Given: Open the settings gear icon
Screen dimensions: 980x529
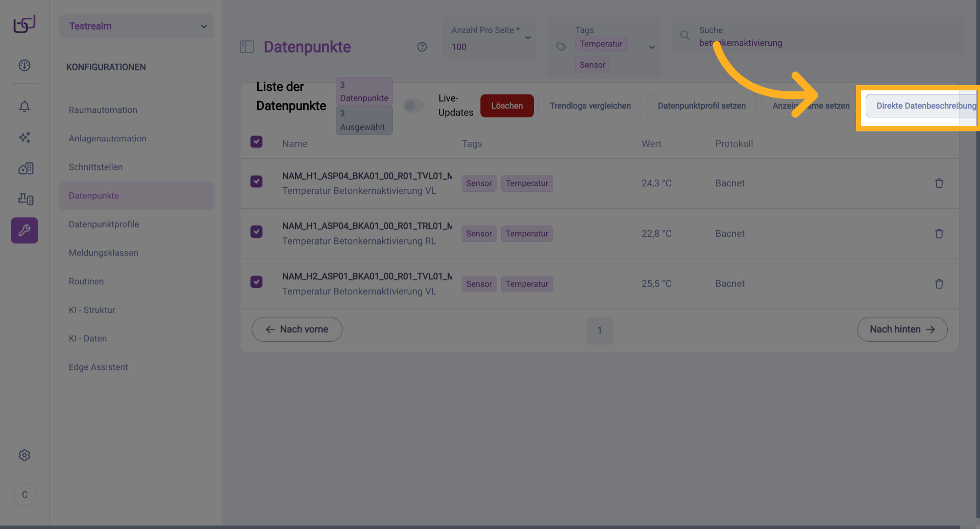Looking at the screenshot, I should (24, 455).
